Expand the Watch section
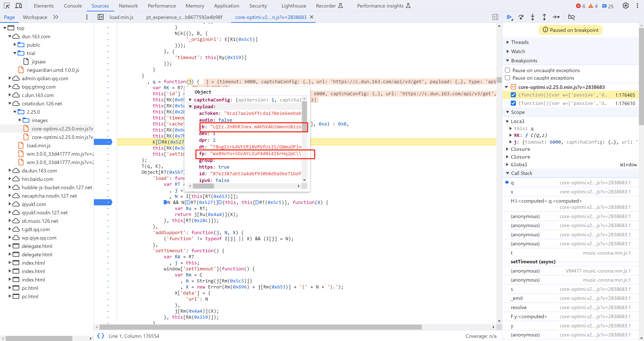This screenshot has height=341, width=644. (507, 51)
